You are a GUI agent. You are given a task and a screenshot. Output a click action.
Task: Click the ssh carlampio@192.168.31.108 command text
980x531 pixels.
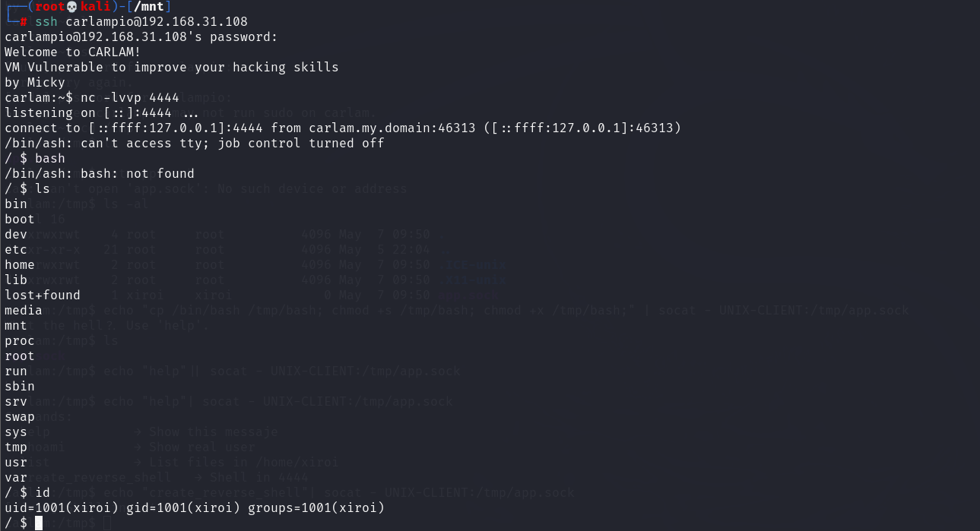click(x=141, y=21)
